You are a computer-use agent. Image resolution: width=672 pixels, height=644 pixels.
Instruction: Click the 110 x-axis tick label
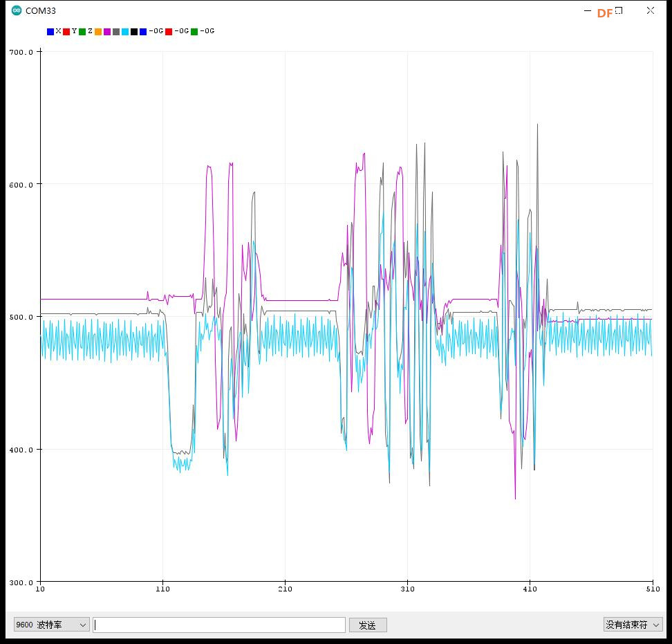pos(163,589)
